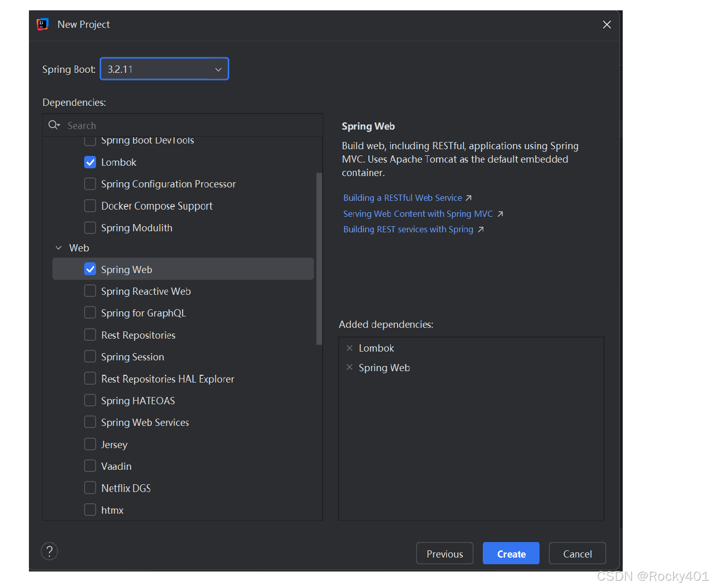Click the external-link arrow next to Serving Web Content with Spring MVC

(x=500, y=214)
